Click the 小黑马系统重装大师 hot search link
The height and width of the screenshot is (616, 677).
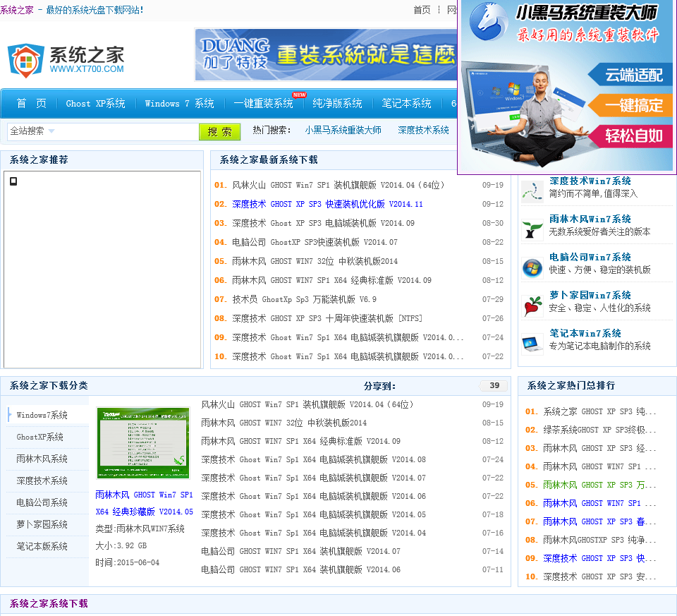click(x=343, y=130)
